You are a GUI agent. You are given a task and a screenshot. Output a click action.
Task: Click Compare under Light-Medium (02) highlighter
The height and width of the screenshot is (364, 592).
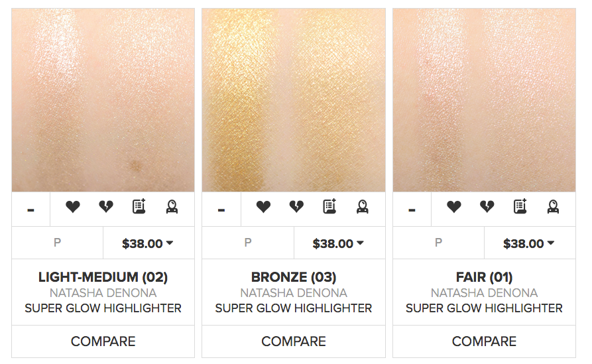click(x=103, y=341)
